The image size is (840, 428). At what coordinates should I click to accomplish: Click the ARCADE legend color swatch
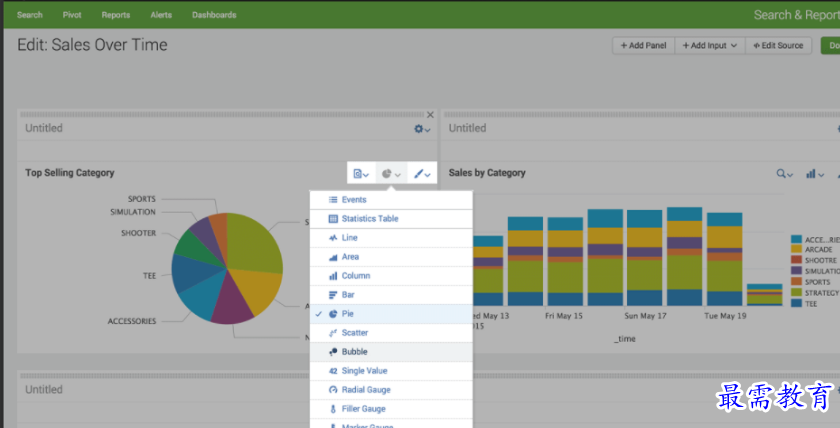pyautogui.click(x=796, y=249)
